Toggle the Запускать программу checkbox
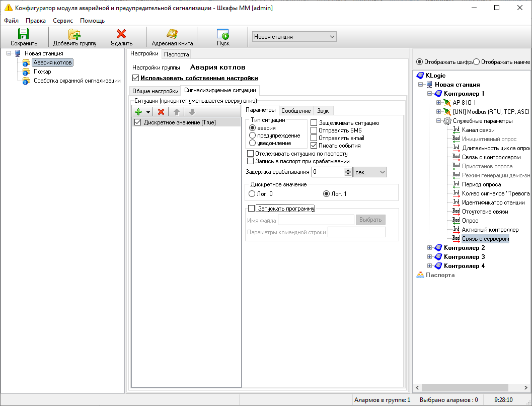532x406 pixels. click(252, 208)
